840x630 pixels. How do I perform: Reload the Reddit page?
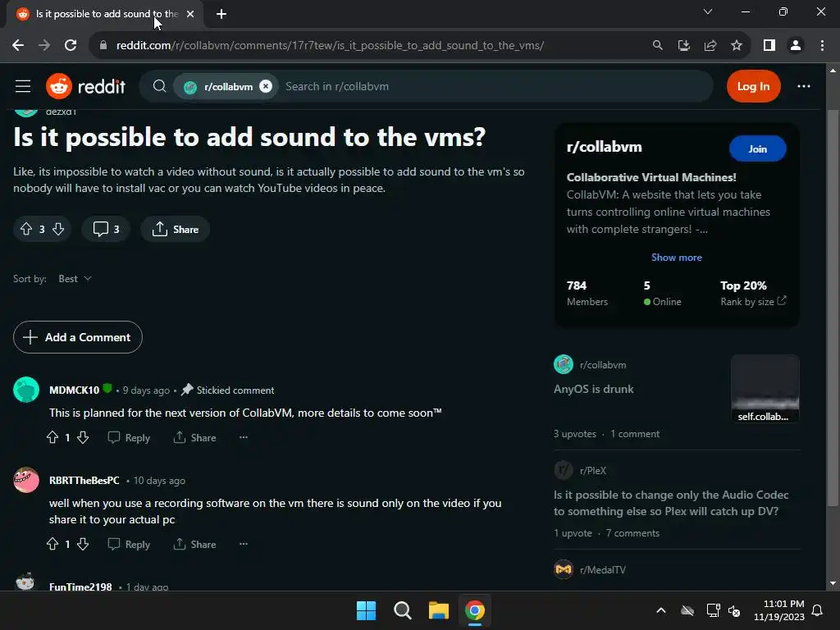(71, 46)
